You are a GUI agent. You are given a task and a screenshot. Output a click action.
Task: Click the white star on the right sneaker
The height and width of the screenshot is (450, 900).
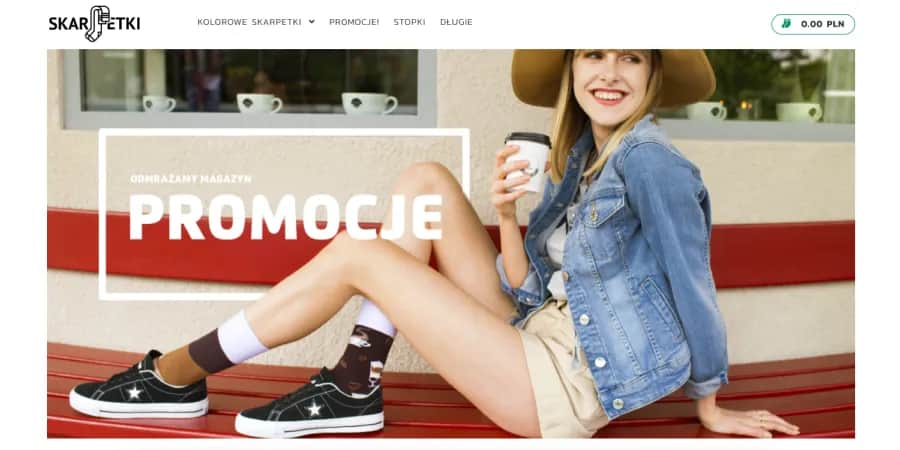pos(314,409)
